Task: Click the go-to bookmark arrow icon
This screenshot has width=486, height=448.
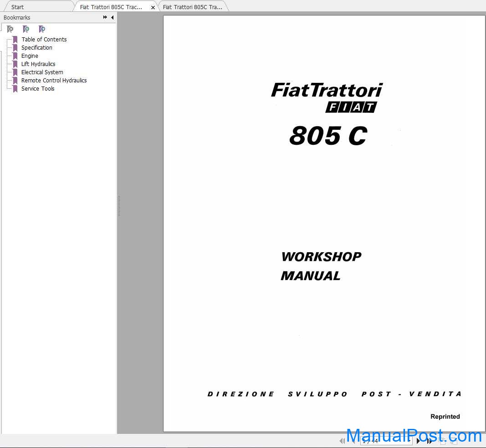Action: click(42, 29)
